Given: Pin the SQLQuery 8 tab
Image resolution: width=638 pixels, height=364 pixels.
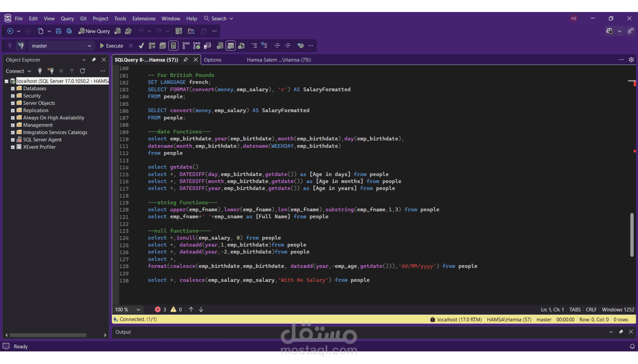Looking at the screenshot, I should [186, 60].
